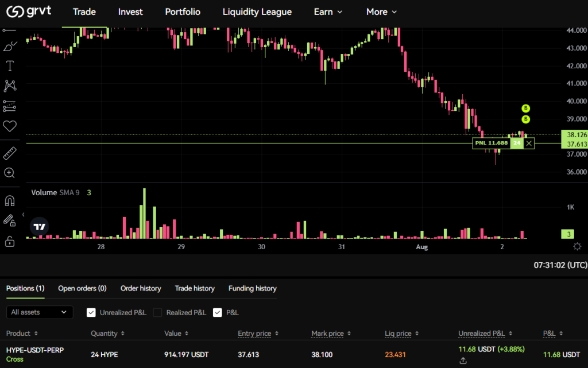Open the Trade history tab
The width and height of the screenshot is (588, 368).
(195, 289)
